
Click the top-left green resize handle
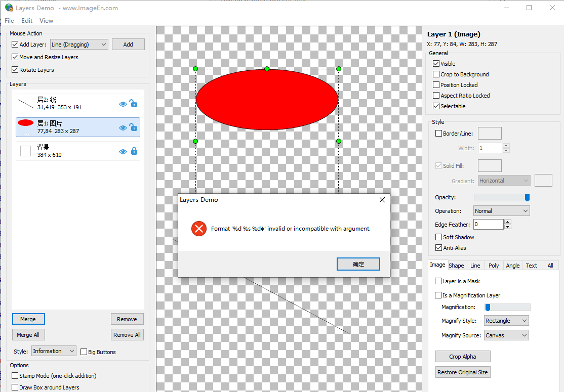coord(195,69)
